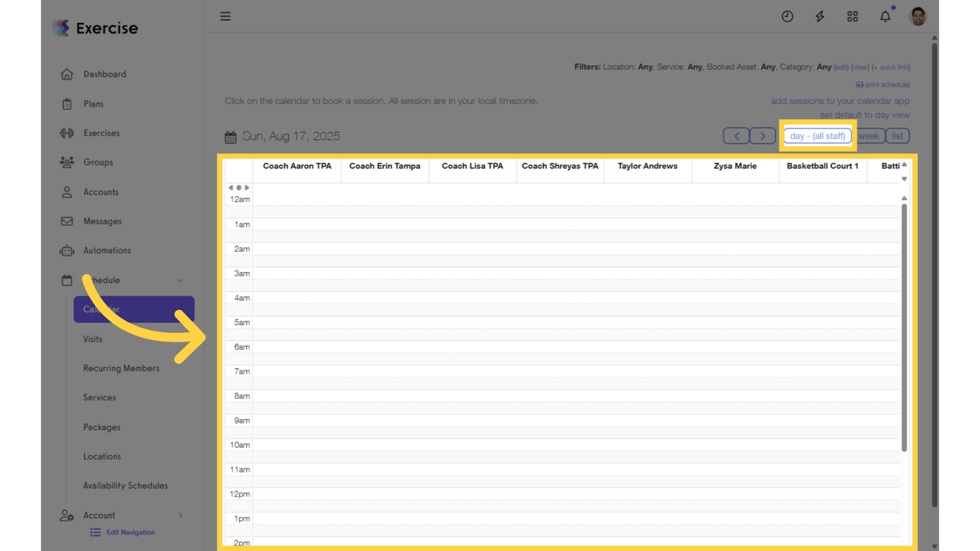Open the user profile avatar
The width and height of the screenshot is (980, 551).
pyautogui.click(x=918, y=17)
